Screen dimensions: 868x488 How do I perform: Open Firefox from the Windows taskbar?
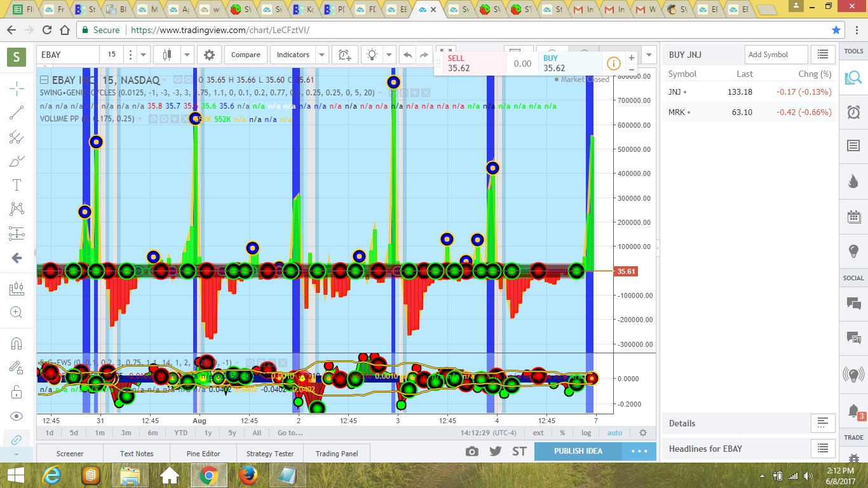pos(248,475)
